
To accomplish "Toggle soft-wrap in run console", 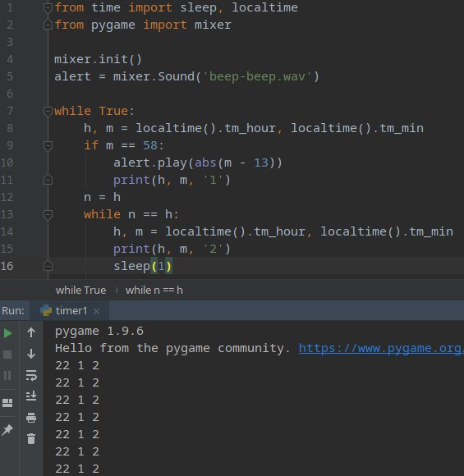I will coord(31,375).
